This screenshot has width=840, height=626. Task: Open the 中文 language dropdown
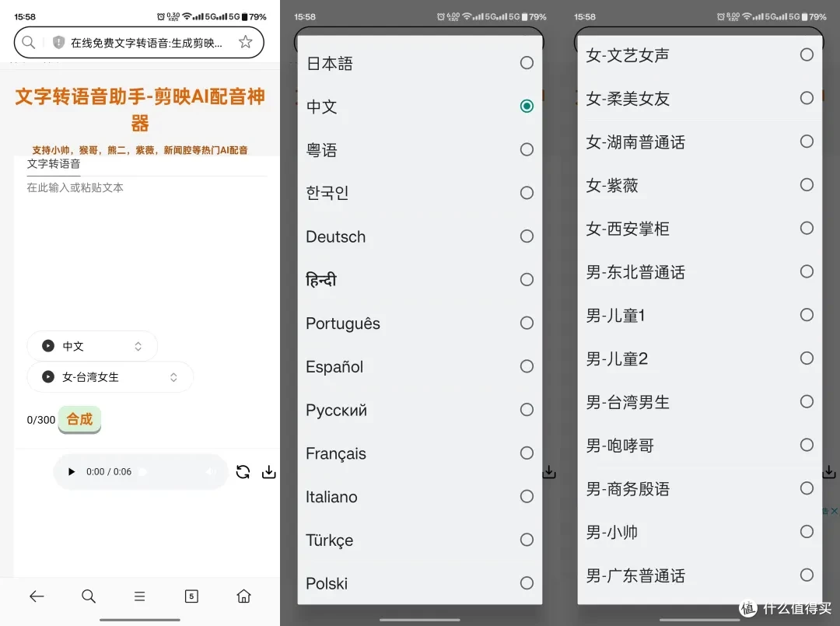92,346
